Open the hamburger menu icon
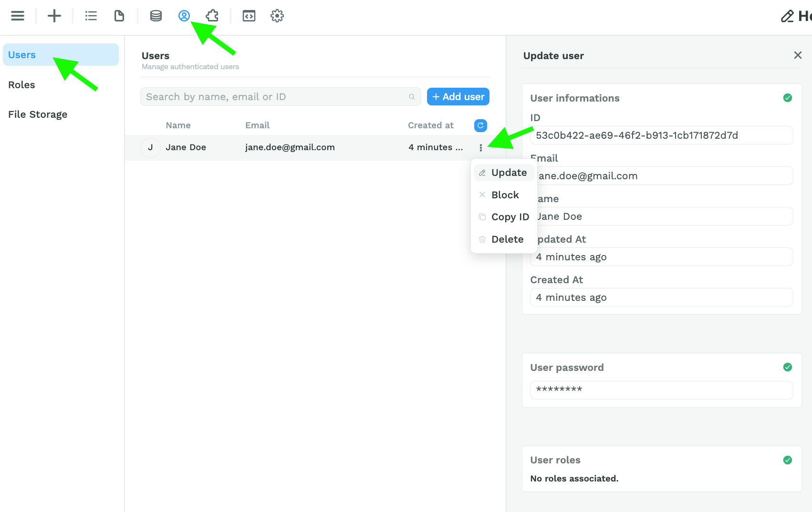This screenshot has width=812, height=512. (x=18, y=16)
